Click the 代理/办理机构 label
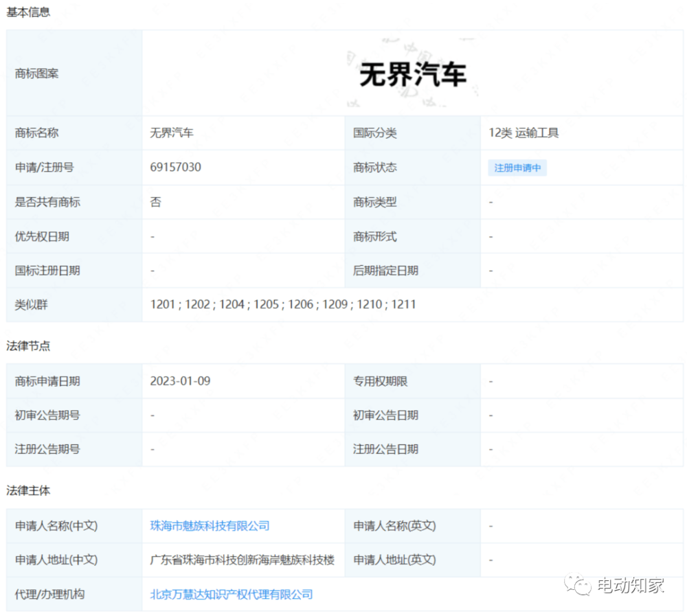The height and width of the screenshot is (616, 687). pos(49,594)
